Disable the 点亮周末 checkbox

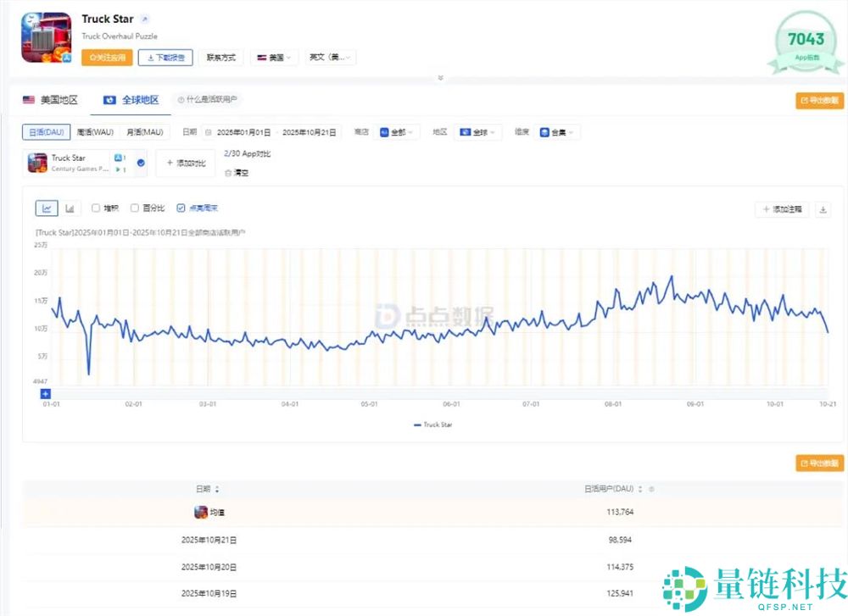pyautogui.click(x=181, y=208)
